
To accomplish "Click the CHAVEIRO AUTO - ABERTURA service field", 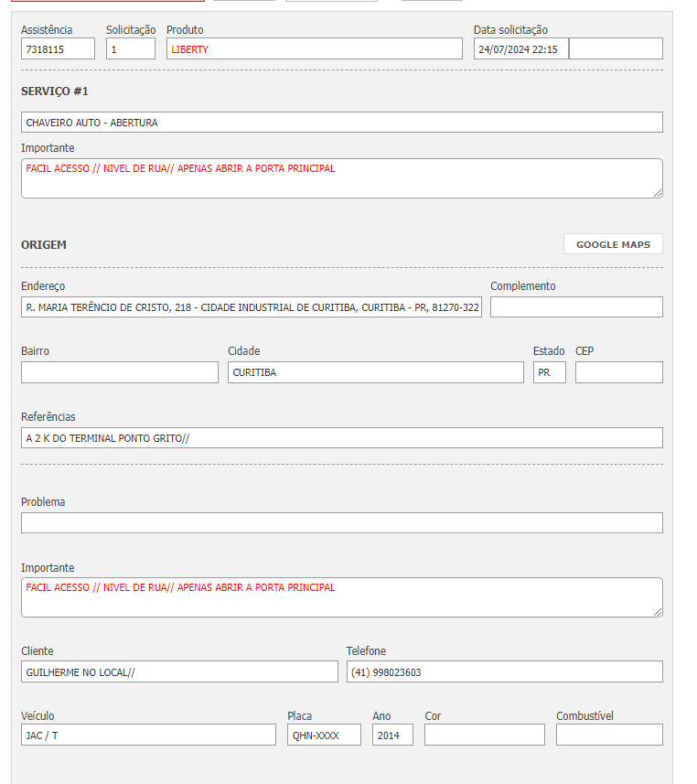I will coord(341,123).
